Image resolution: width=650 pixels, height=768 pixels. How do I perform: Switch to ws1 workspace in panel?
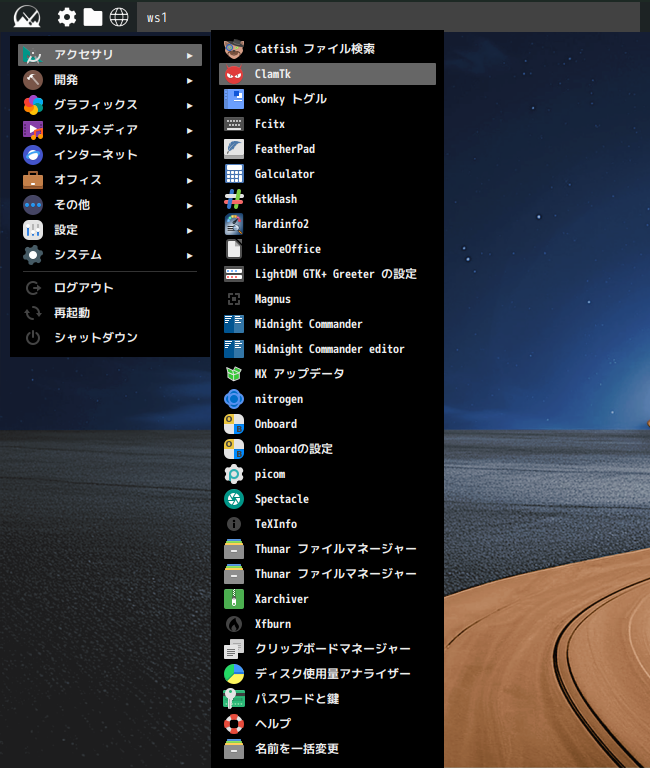click(x=157, y=18)
